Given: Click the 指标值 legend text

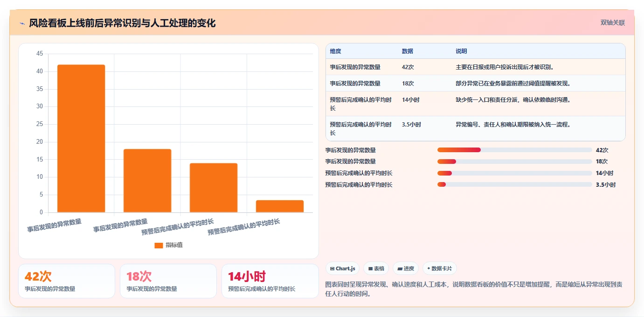Looking at the screenshot, I should 174,245.
